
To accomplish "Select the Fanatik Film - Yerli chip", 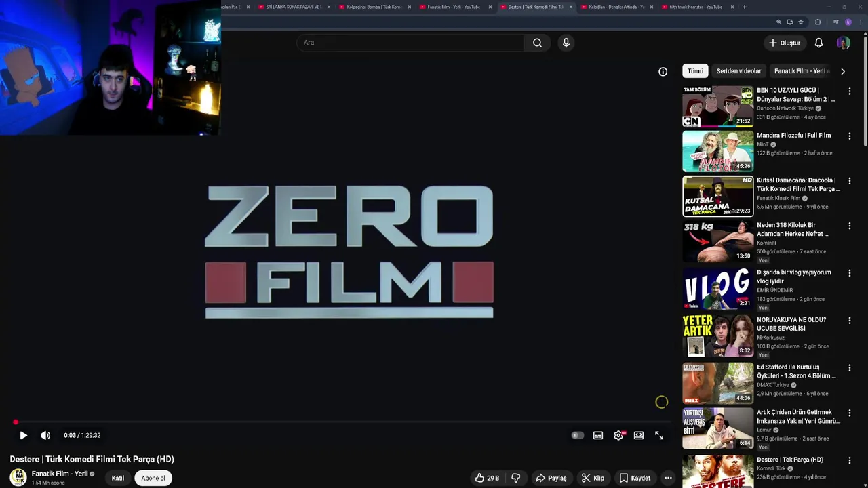I will (801, 71).
